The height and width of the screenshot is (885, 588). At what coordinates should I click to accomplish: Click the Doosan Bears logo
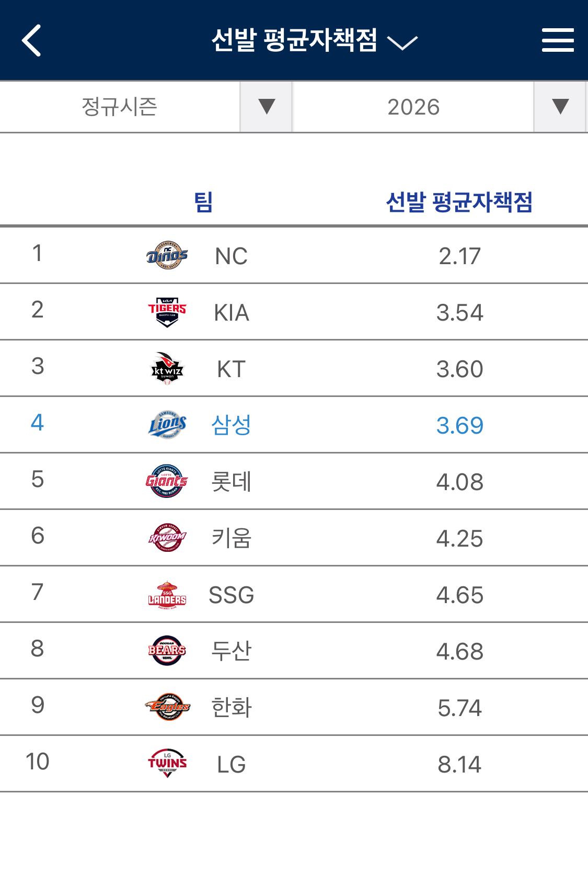coord(167,651)
